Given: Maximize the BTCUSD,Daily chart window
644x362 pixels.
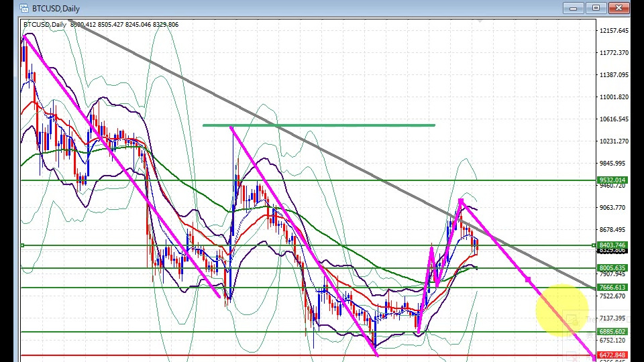Looking at the screenshot, I should coord(596,8).
